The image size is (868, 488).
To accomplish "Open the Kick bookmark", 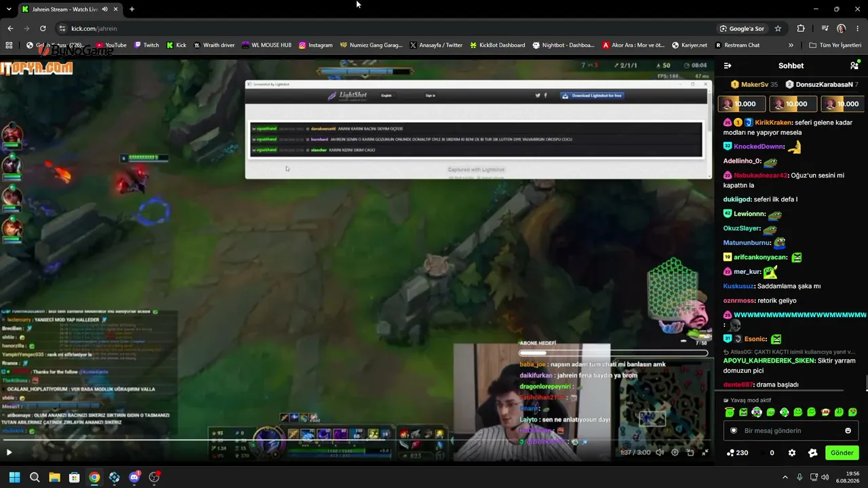I will [x=176, y=45].
